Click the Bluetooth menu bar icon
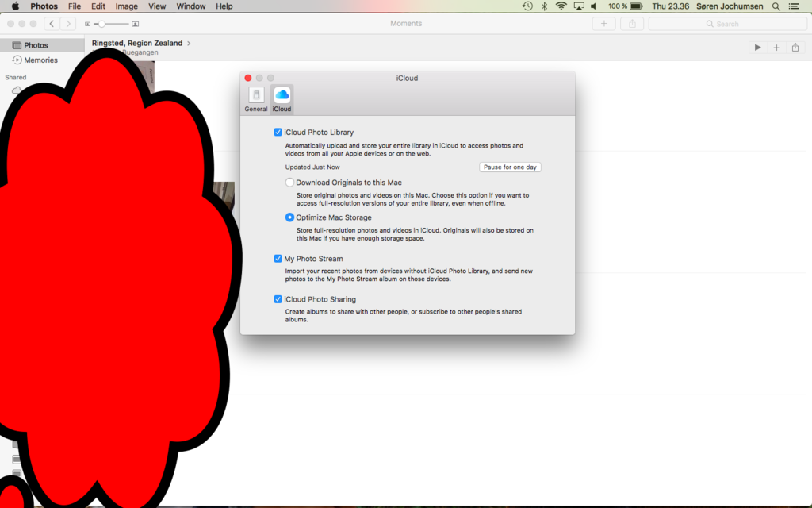The width and height of the screenshot is (812, 508). coord(544,6)
